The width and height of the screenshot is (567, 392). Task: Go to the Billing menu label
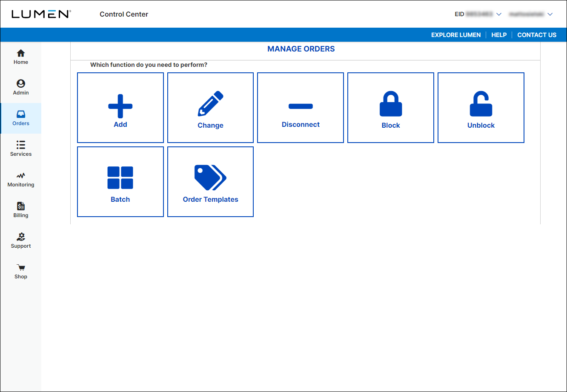coord(21,215)
